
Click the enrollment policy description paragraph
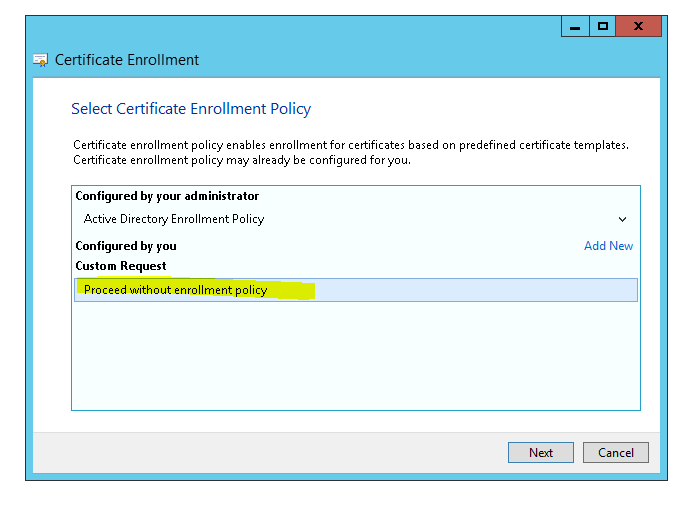(x=350, y=152)
